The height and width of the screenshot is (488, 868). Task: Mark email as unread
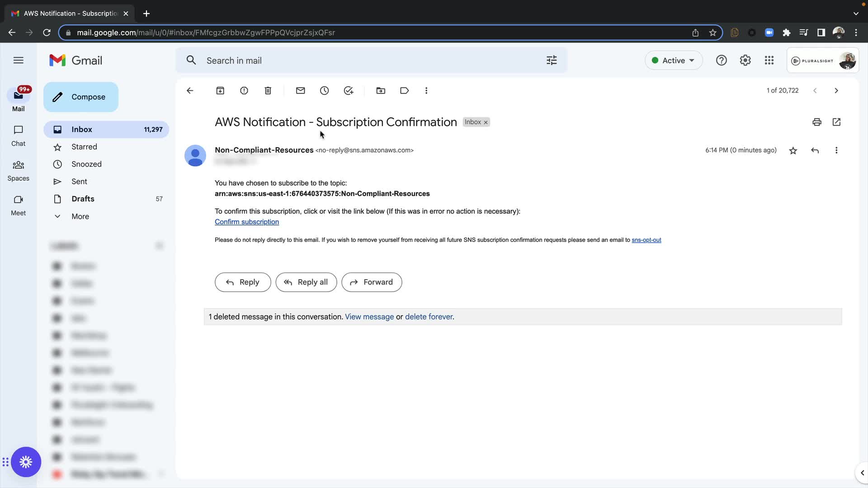tap(301, 91)
